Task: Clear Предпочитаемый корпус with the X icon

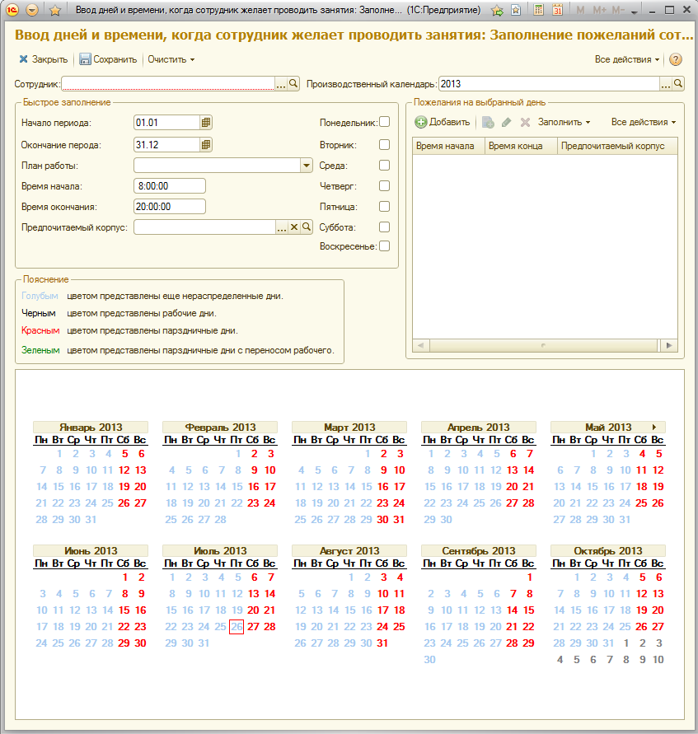Action: [294, 227]
